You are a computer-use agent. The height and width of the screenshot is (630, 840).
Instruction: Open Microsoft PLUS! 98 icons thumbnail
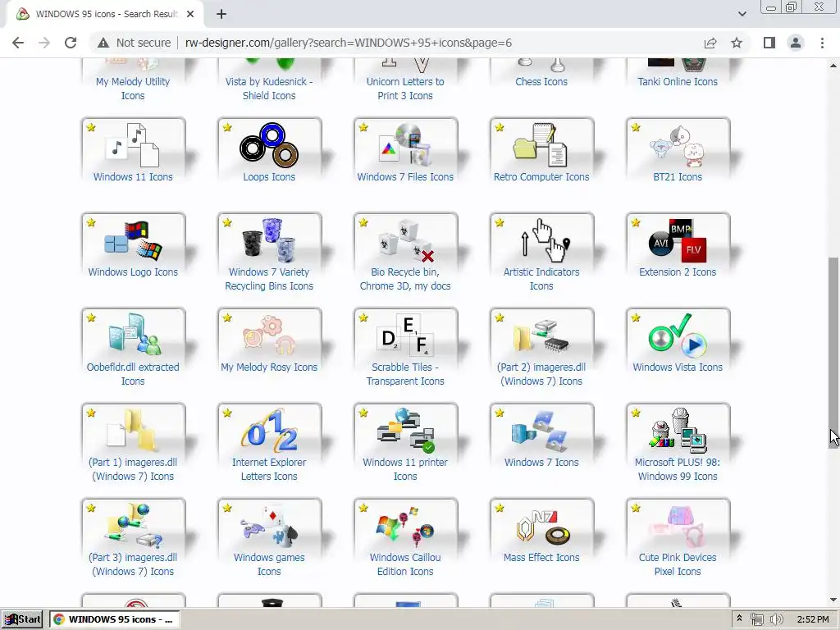pyautogui.click(x=678, y=430)
